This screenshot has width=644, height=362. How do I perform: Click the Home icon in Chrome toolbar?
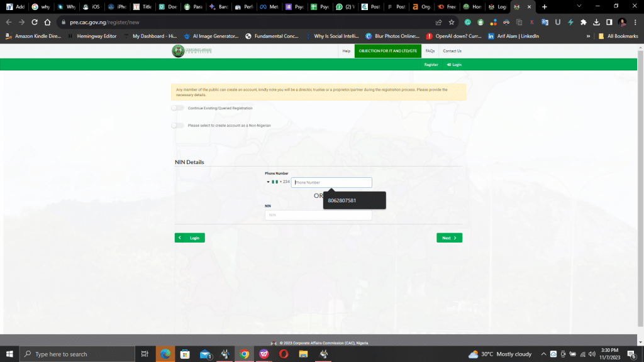click(47, 22)
